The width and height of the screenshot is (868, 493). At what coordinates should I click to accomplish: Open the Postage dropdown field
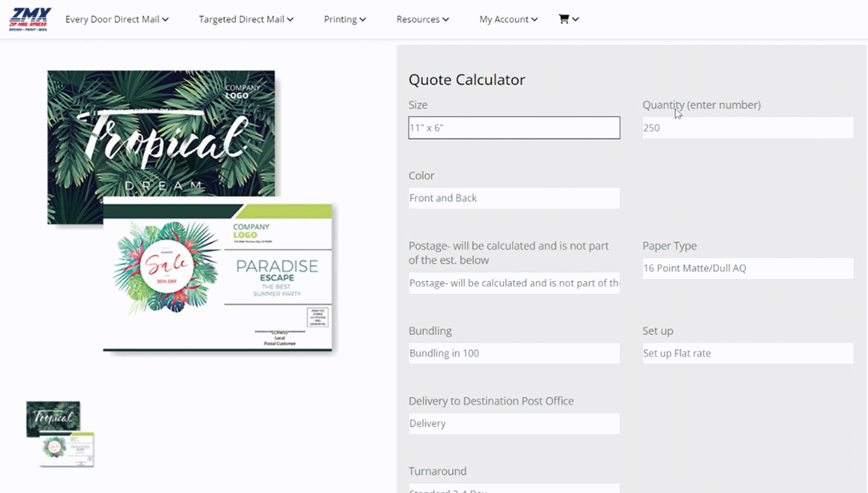click(514, 283)
